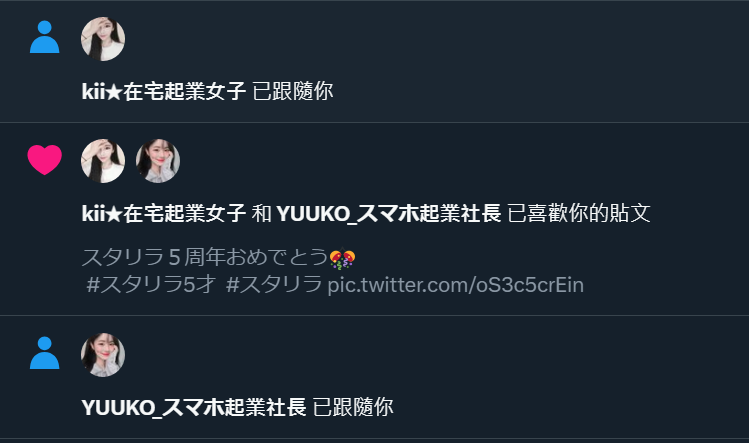Select kii★在宅起業女子 name in the like notification
The width and height of the screenshot is (749, 443).
164,213
